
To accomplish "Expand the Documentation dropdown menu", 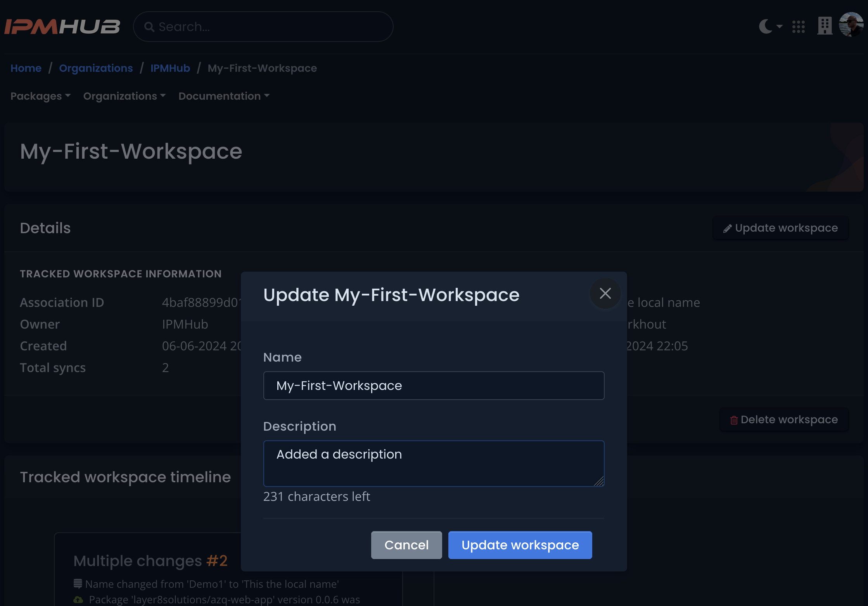I will click(224, 96).
